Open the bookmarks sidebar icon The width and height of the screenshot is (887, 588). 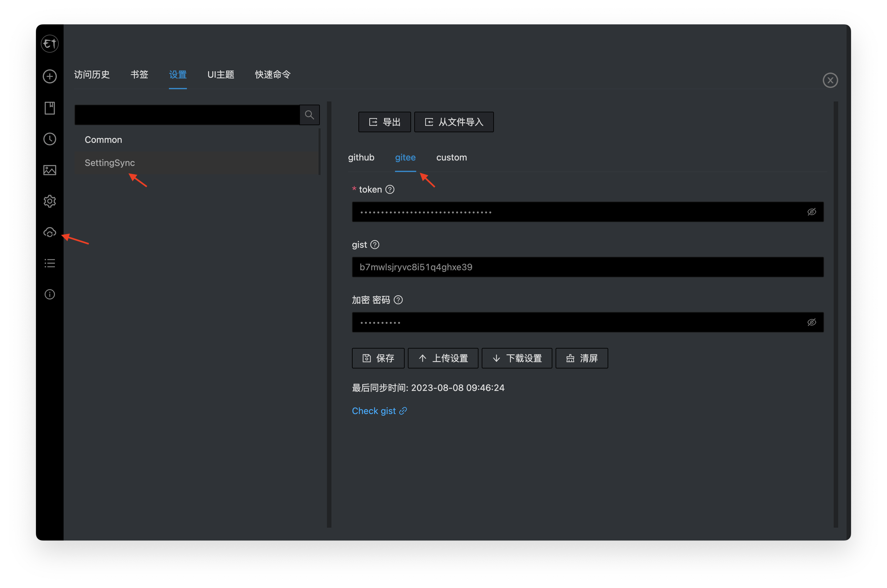[x=49, y=108]
